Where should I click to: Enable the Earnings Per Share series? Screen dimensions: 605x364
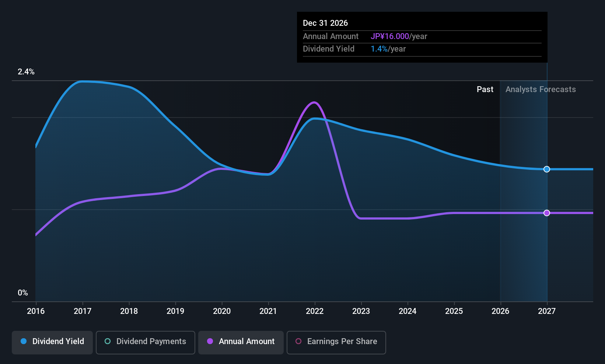tap(336, 343)
